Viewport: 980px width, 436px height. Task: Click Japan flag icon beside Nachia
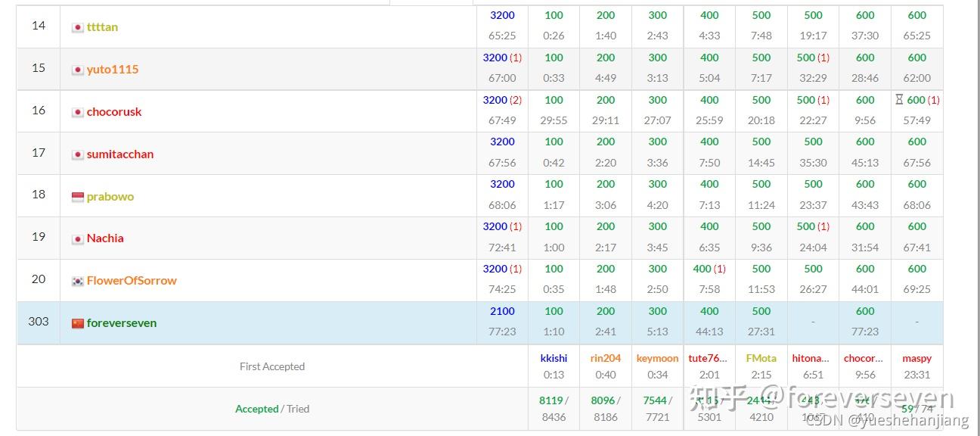(77, 238)
